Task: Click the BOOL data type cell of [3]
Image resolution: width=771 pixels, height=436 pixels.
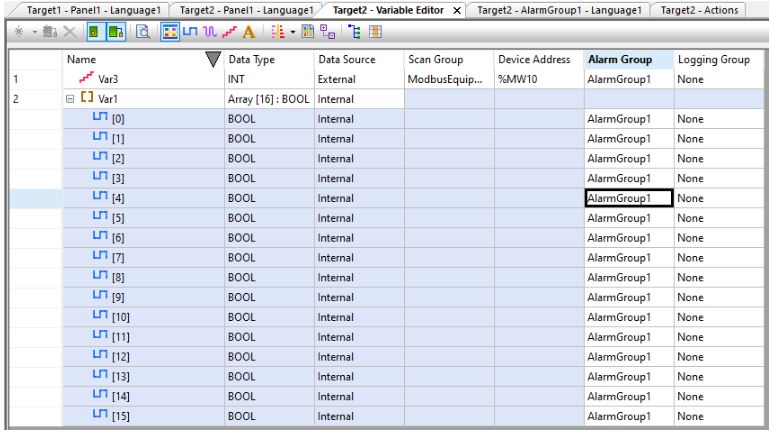Action: tap(269, 178)
